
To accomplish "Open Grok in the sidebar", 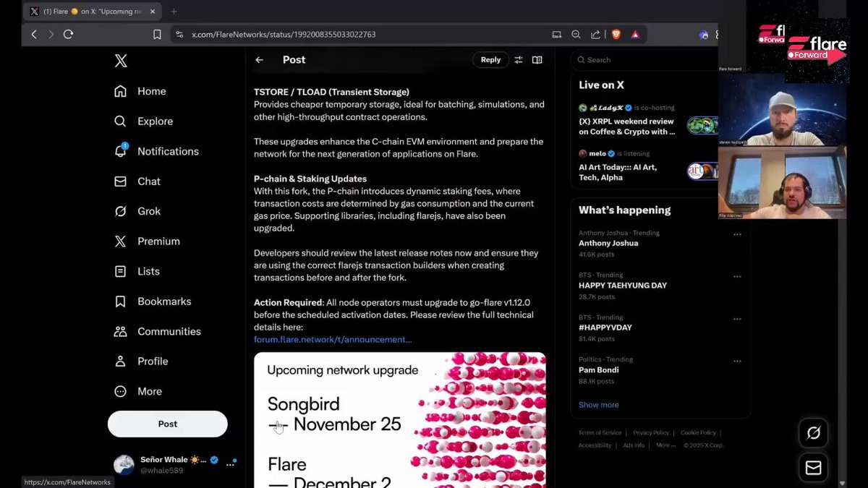I will click(137, 211).
